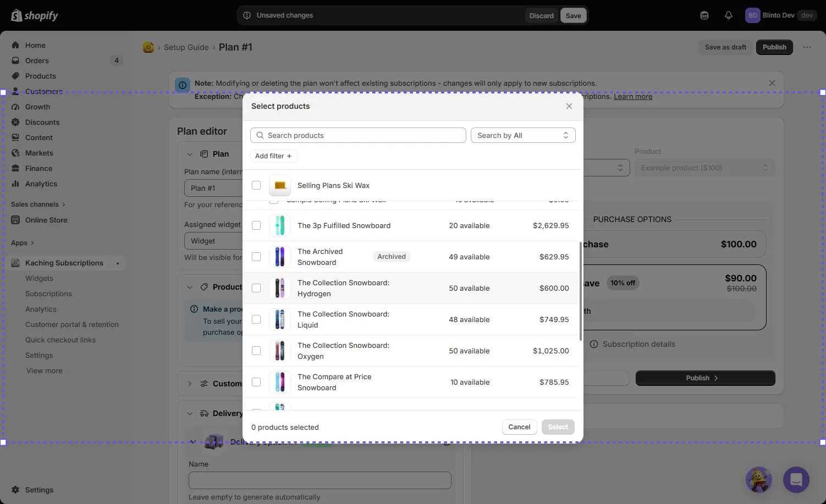Click the BD account avatar
The width and height of the screenshot is (826, 504).
752,15
